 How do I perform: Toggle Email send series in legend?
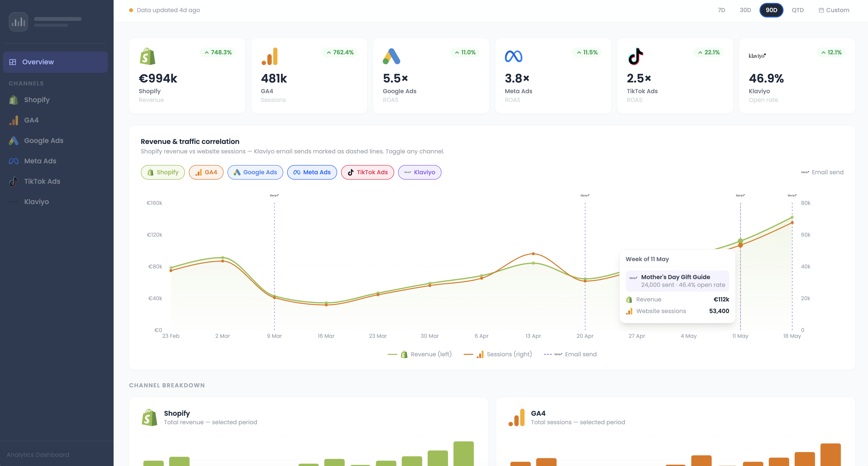(570, 354)
